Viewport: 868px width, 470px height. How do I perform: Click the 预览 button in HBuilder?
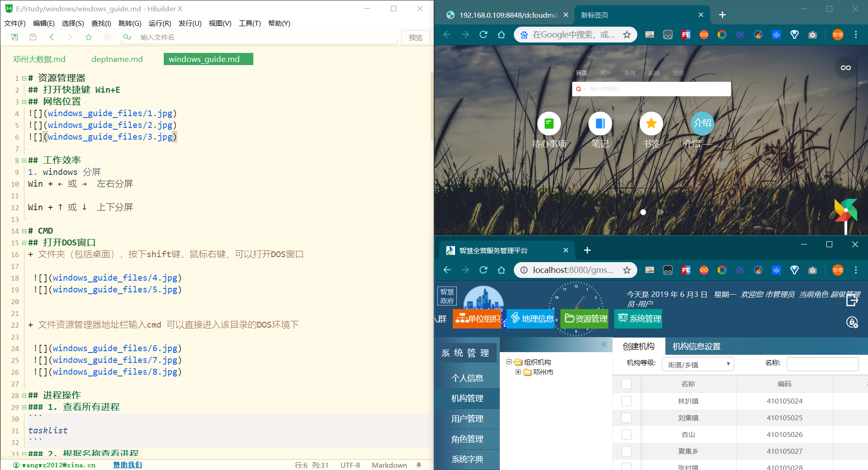415,37
